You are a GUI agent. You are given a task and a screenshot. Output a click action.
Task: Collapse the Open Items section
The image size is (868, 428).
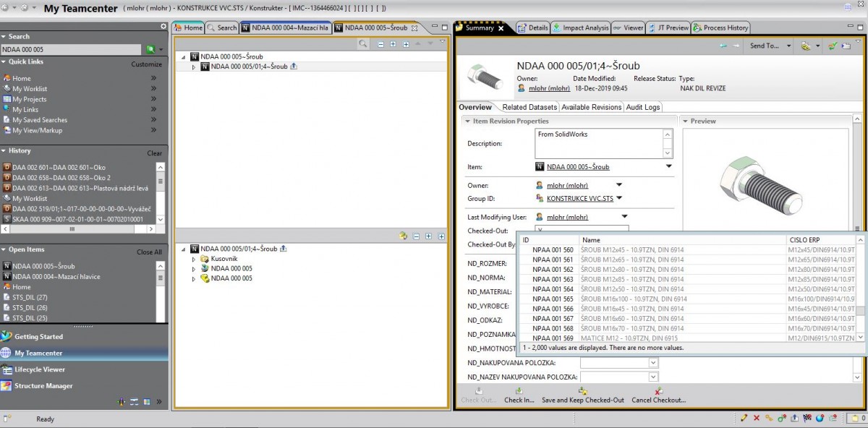tap(4, 250)
